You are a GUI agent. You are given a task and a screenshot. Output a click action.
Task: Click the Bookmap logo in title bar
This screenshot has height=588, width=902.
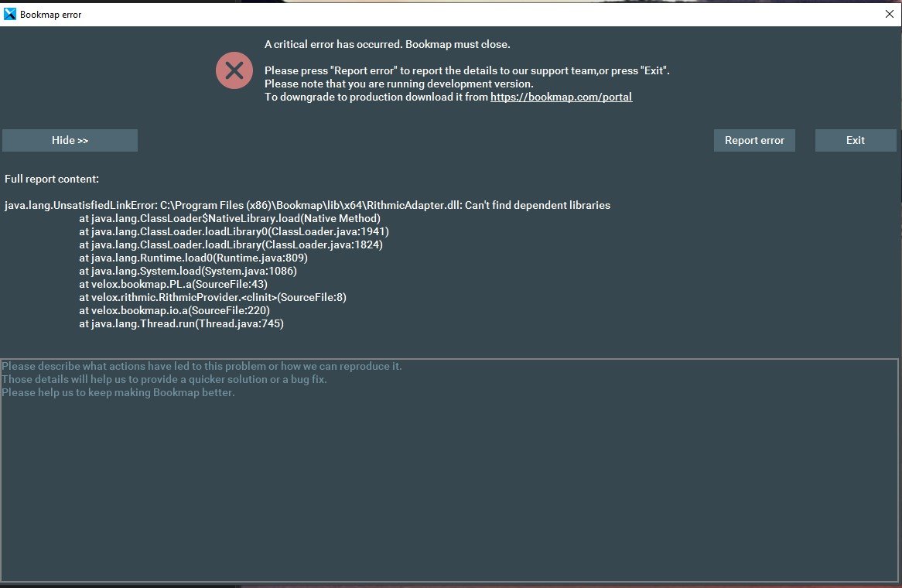[10, 14]
